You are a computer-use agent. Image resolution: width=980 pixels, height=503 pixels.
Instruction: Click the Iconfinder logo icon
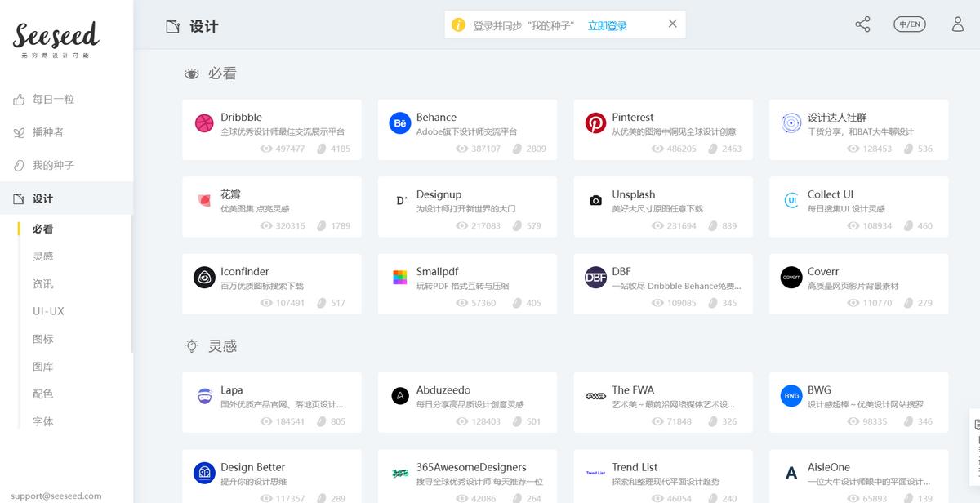tap(203, 278)
